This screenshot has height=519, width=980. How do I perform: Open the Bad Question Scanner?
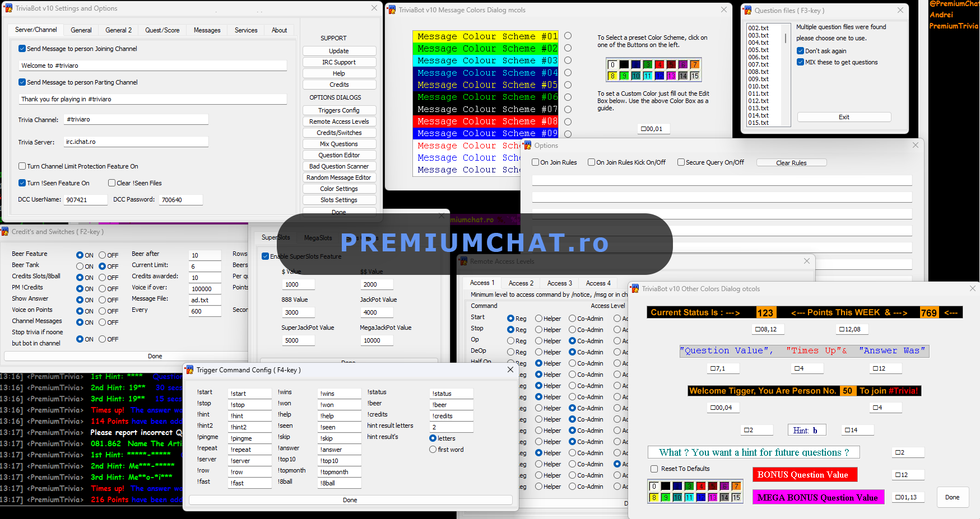339,166
